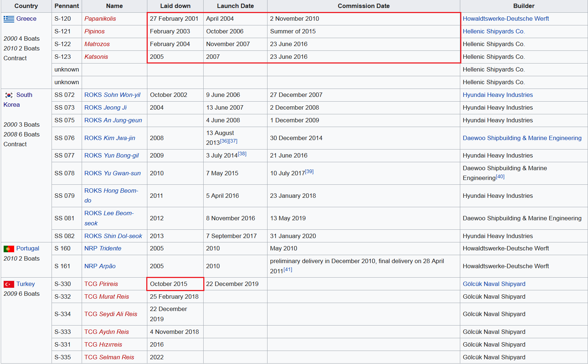588x364 pixels.
Task: Open ROKS Yu Gwan-sun link
Action: (x=113, y=173)
